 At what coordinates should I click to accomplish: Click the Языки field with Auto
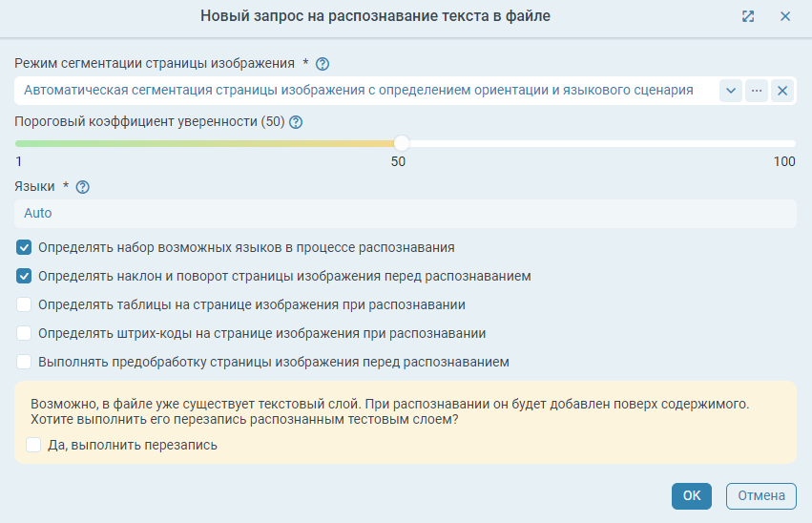405,214
